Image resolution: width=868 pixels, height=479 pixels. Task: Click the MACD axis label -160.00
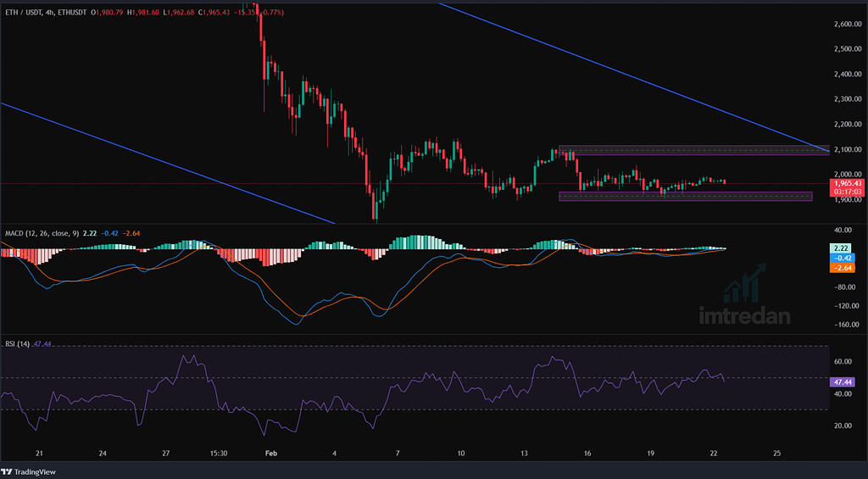[x=848, y=325]
